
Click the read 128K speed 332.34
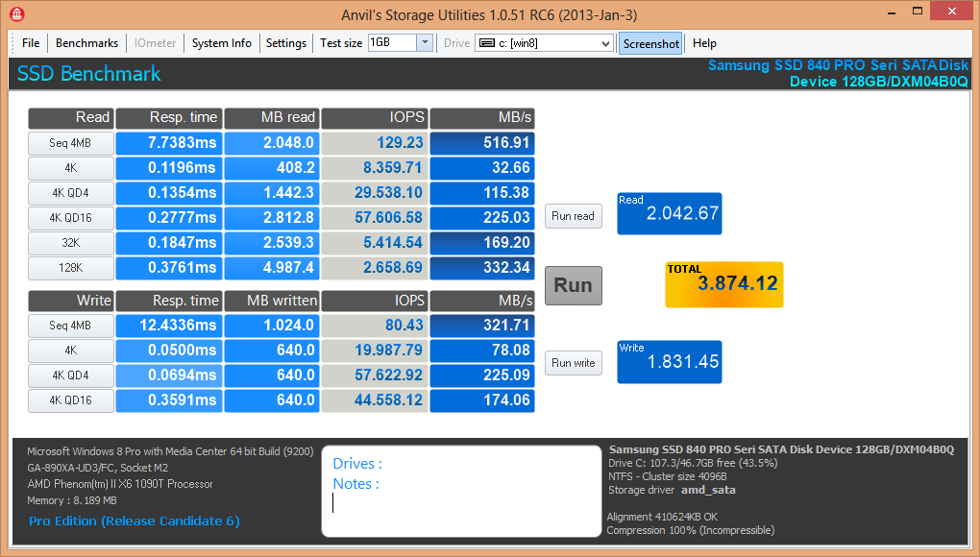(482, 268)
